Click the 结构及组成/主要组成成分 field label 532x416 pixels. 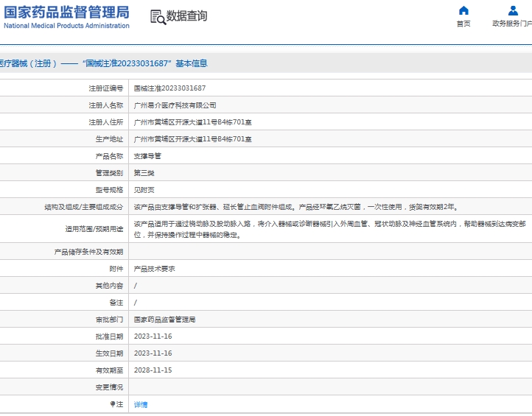(83, 207)
